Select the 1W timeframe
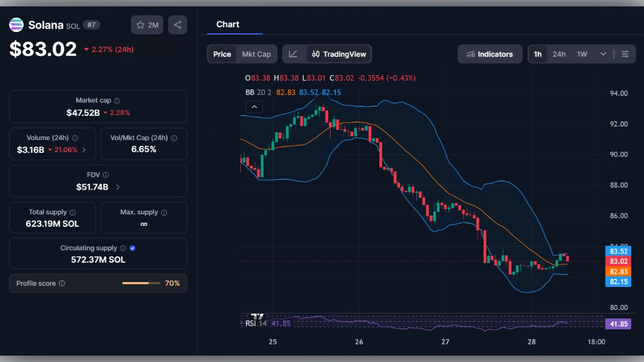 pos(582,54)
